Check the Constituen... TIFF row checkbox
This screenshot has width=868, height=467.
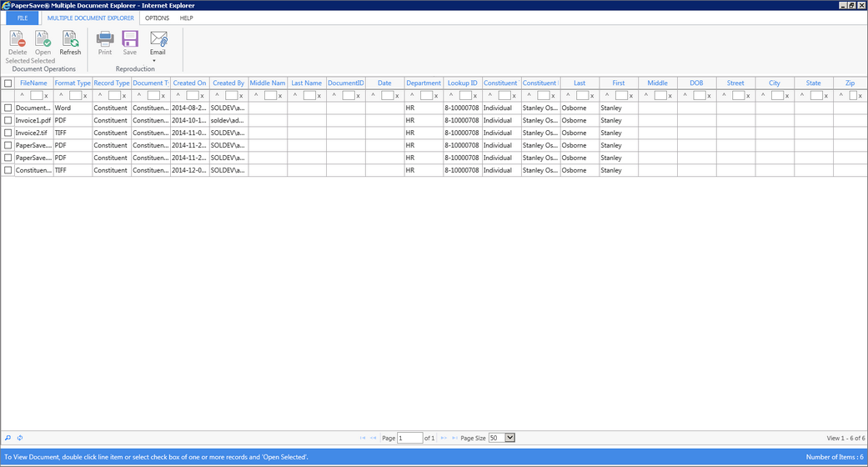coord(8,170)
